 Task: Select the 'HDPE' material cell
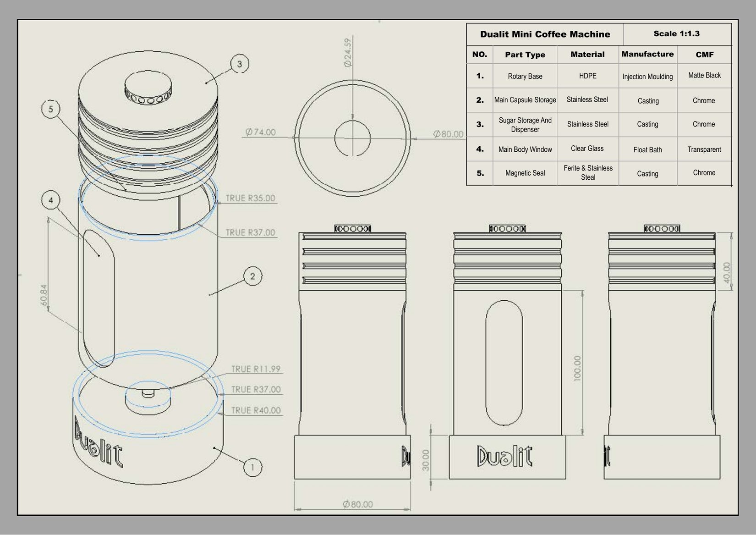(587, 76)
